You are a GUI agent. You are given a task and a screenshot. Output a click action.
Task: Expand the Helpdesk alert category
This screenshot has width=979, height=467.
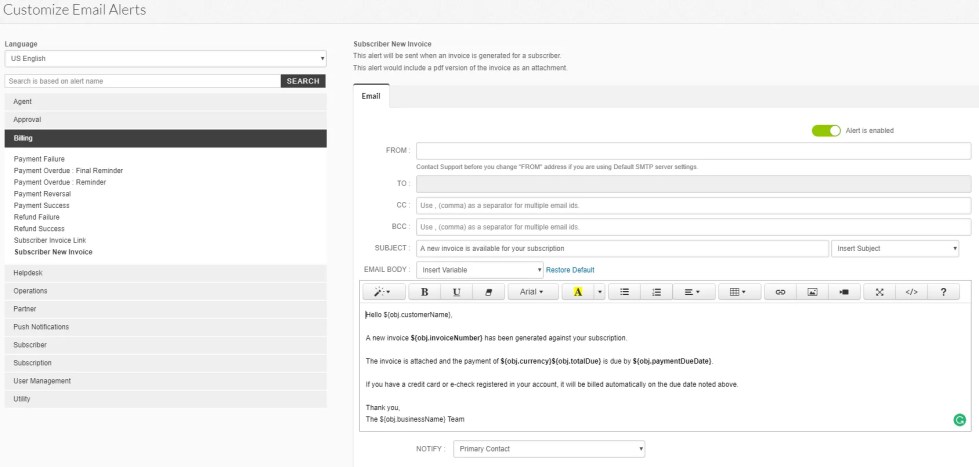[x=165, y=273]
